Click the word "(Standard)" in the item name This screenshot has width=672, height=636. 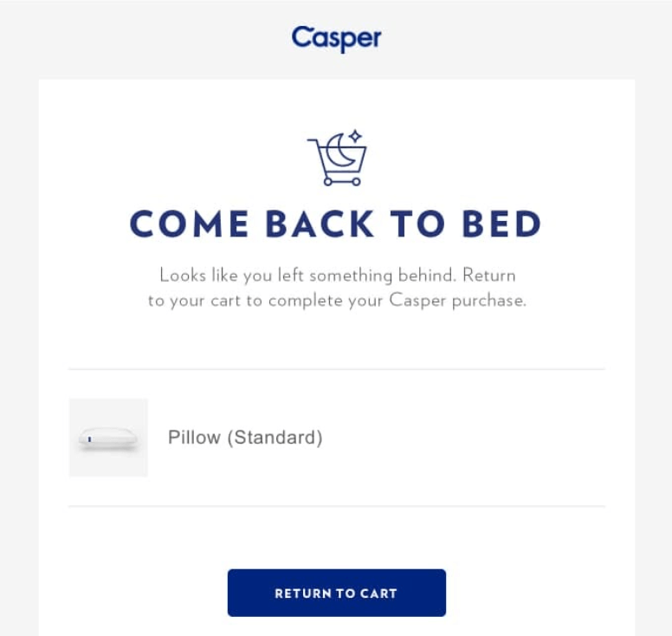[x=275, y=438]
